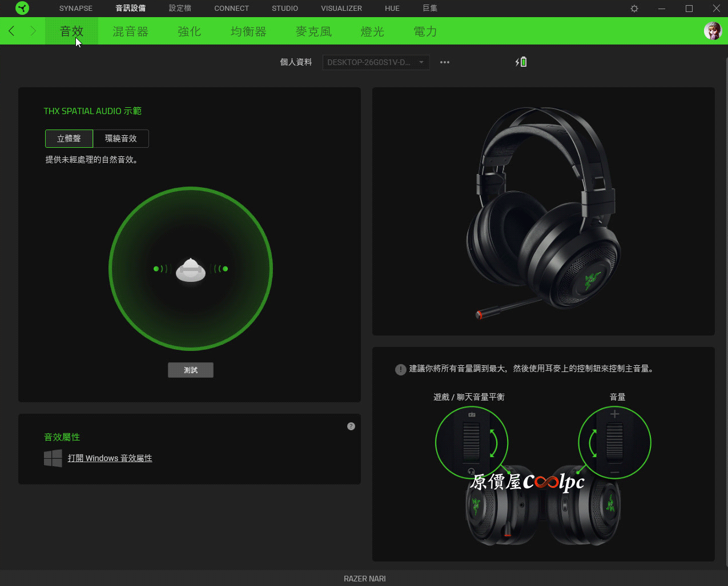
Task: Open the settings gear icon
Action: pos(634,9)
